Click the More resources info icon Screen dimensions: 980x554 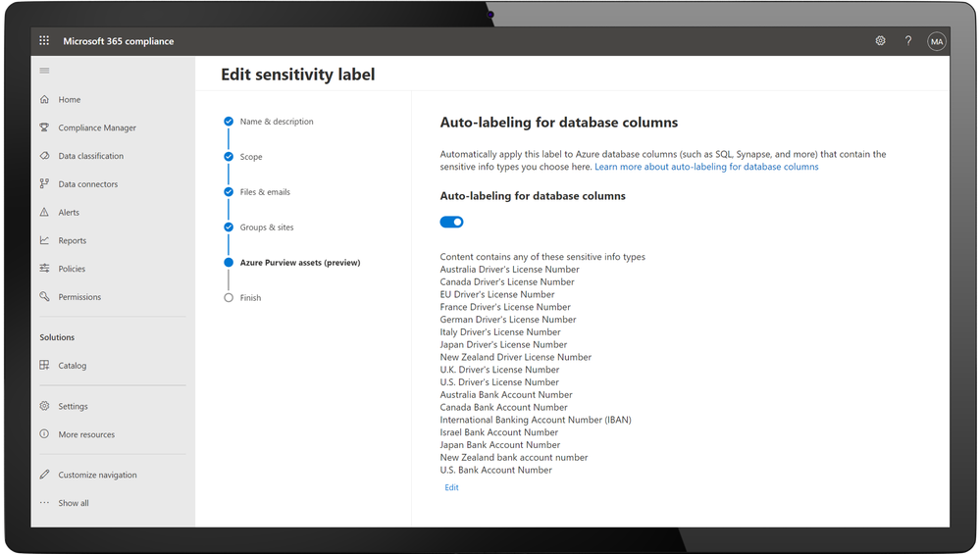[x=44, y=434]
